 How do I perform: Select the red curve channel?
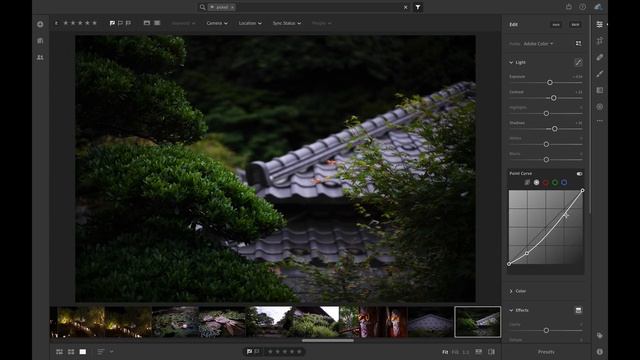[x=545, y=182]
